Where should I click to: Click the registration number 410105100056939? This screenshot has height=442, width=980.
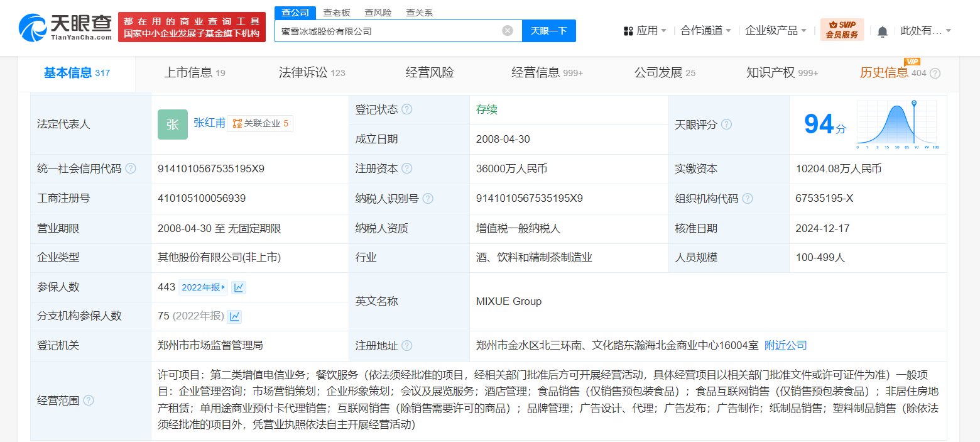point(202,198)
